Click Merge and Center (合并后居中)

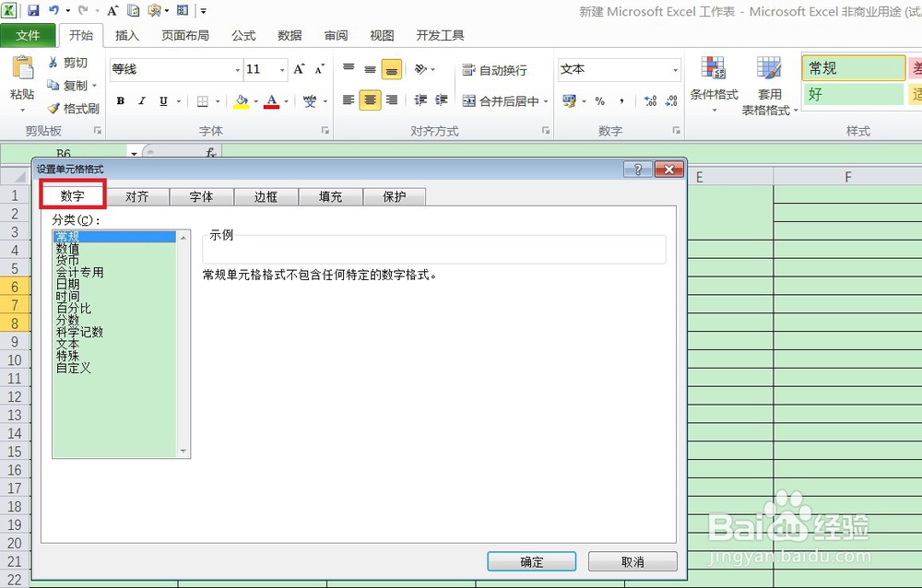click(501, 101)
